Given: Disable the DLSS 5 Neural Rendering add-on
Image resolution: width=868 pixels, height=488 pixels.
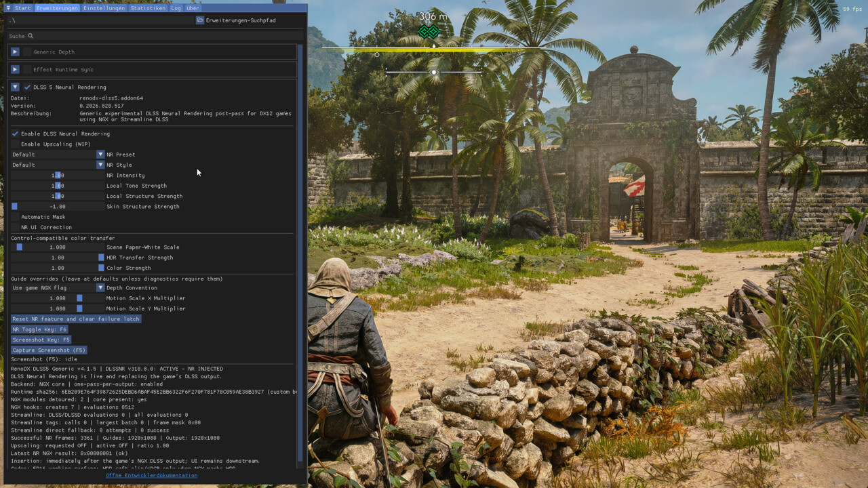Looking at the screenshot, I should tap(27, 87).
